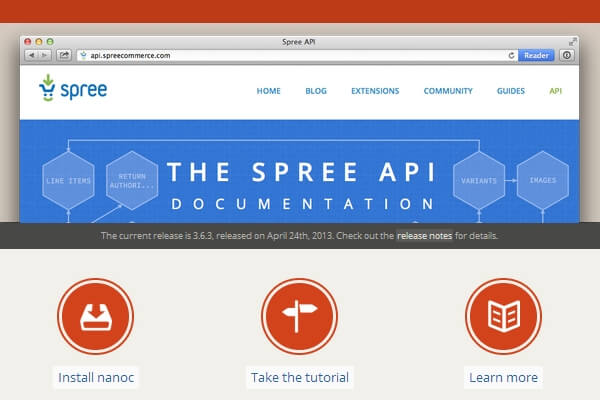Select the API menu item

click(x=556, y=91)
